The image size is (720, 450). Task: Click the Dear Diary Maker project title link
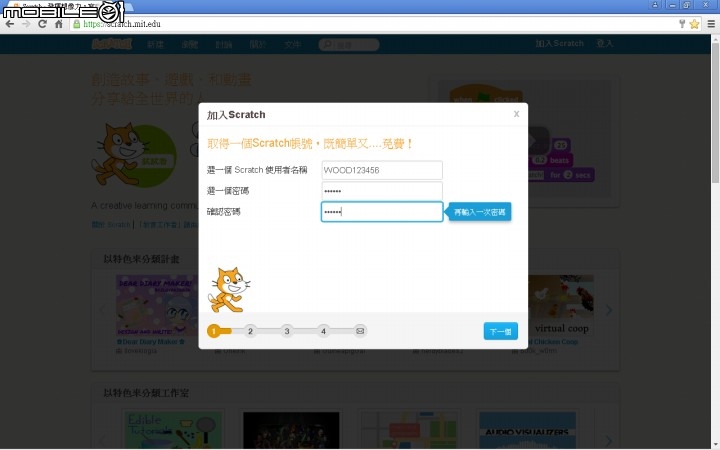click(x=151, y=342)
